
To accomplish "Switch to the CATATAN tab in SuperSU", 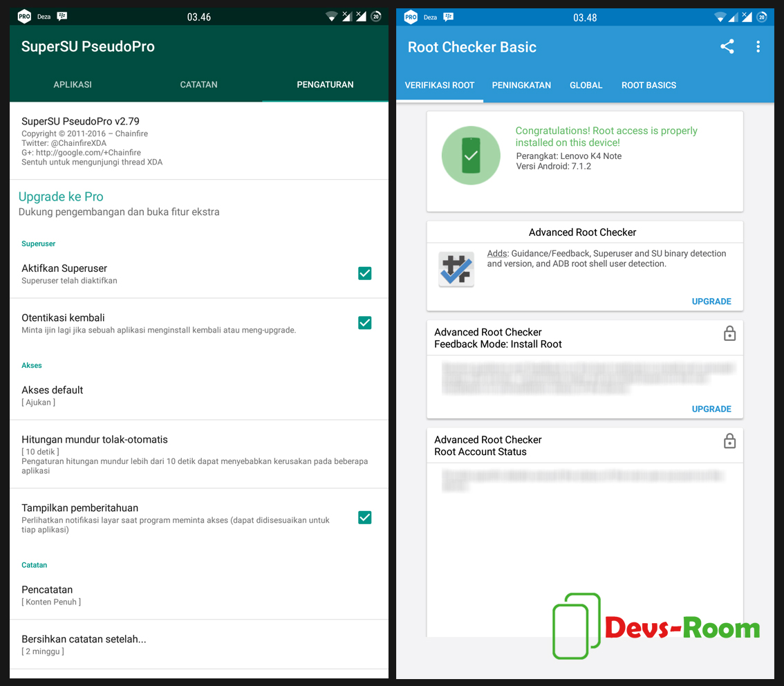I will click(x=198, y=84).
